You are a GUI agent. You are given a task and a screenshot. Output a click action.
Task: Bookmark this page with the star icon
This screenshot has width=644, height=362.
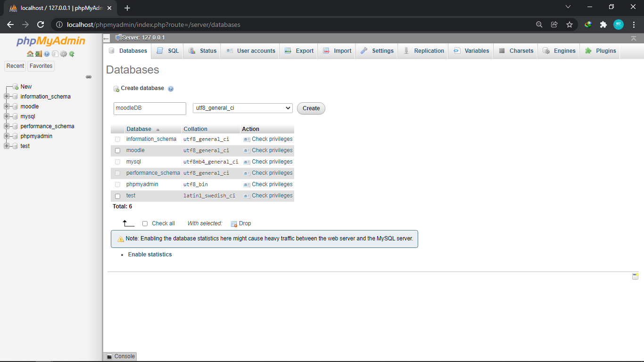[x=570, y=25]
